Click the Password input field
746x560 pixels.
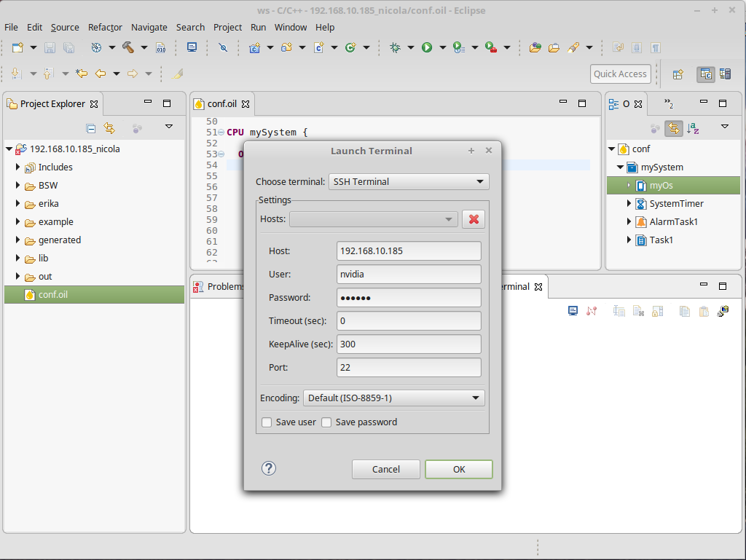point(409,297)
